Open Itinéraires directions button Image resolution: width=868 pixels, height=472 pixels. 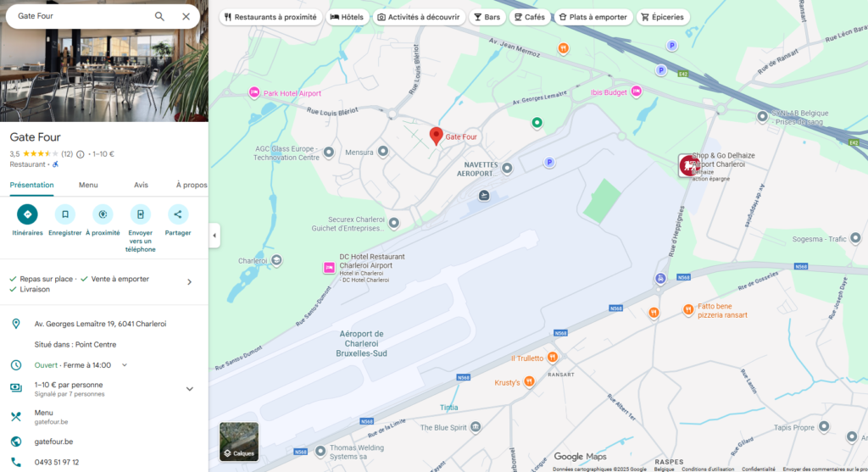[27, 214]
